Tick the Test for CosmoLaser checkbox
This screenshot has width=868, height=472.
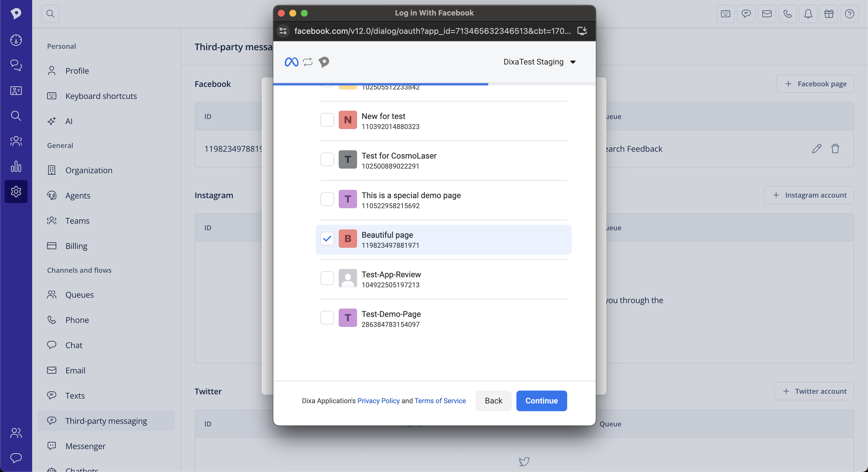327,159
